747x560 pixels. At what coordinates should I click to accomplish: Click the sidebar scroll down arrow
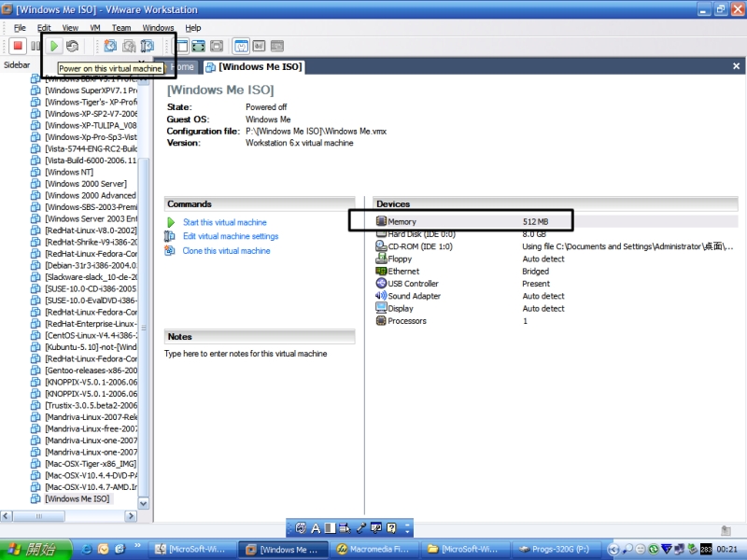[x=144, y=503]
